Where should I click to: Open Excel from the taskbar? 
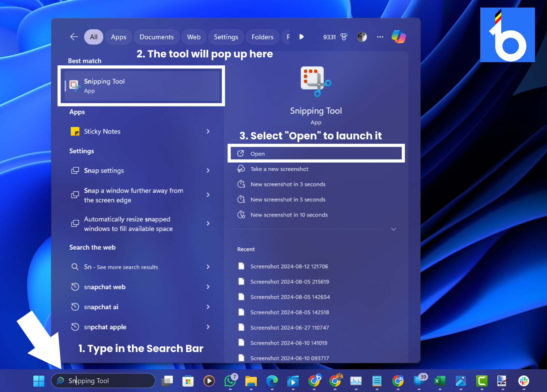pyautogui.click(x=440, y=381)
